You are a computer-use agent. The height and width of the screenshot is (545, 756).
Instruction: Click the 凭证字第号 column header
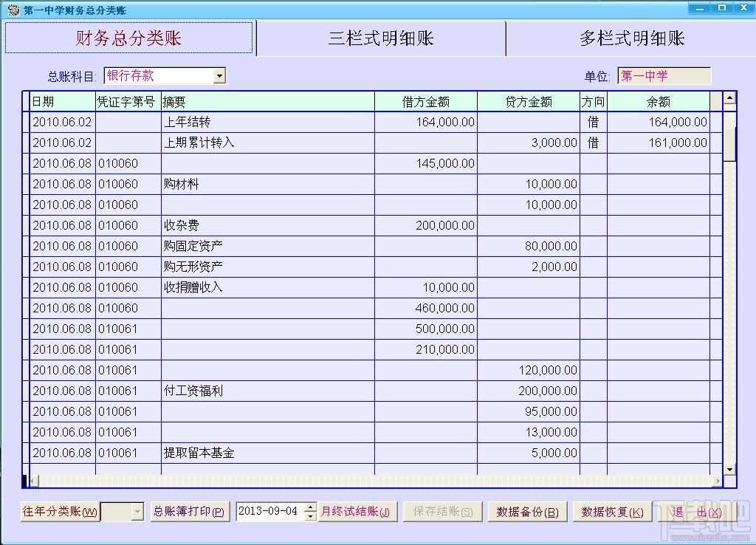[128, 102]
